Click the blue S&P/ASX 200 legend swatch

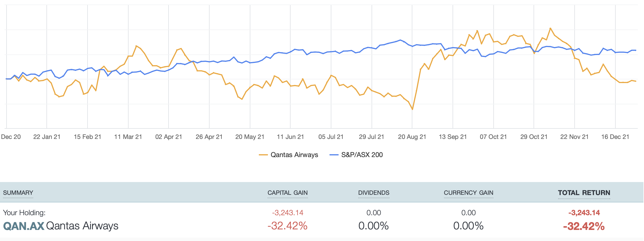(334, 155)
